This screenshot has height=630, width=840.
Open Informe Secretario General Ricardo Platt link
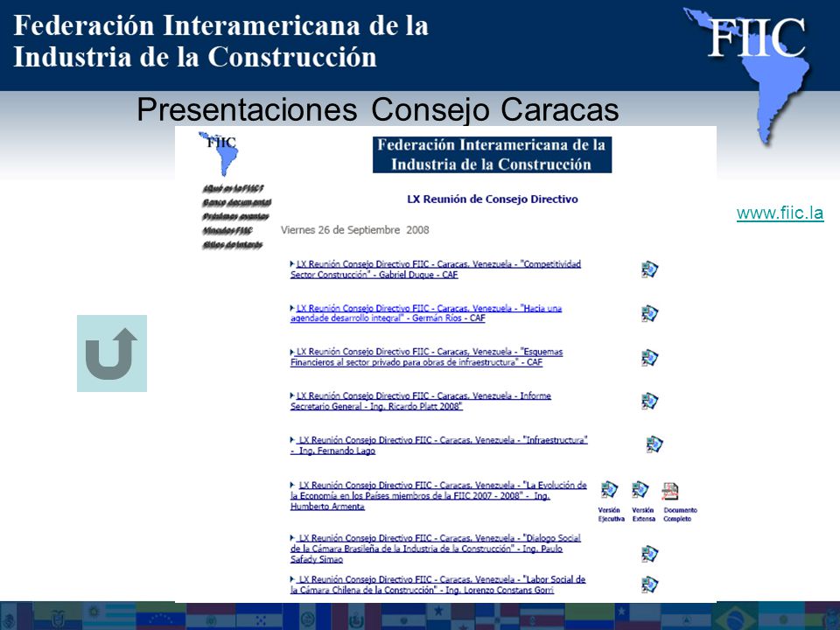pos(421,402)
